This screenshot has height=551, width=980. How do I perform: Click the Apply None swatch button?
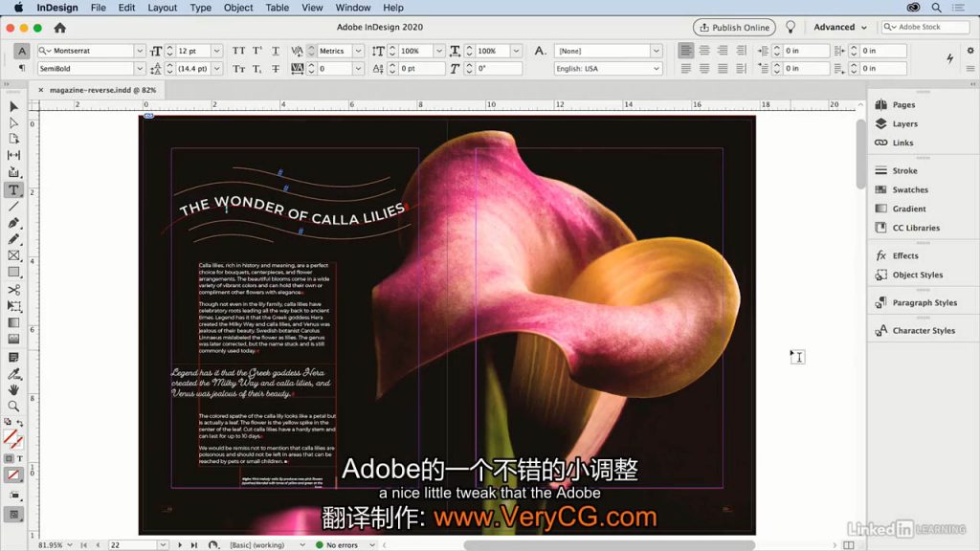(x=13, y=474)
